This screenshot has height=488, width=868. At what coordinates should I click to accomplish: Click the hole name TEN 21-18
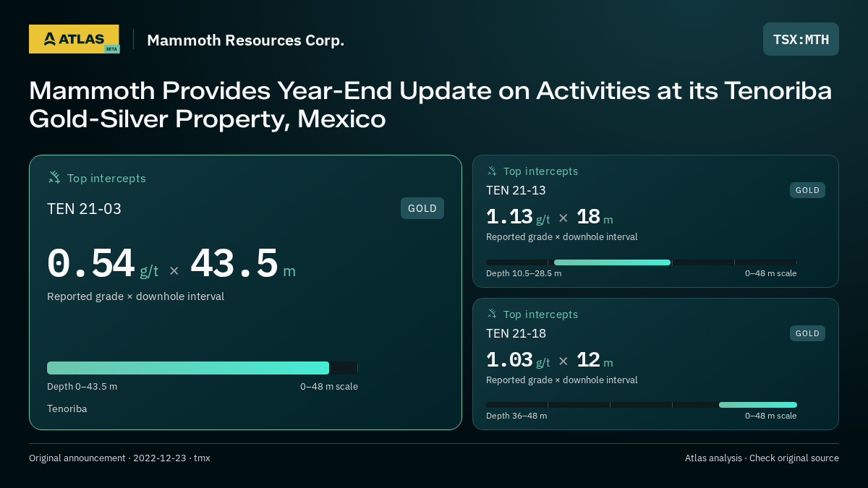point(516,333)
